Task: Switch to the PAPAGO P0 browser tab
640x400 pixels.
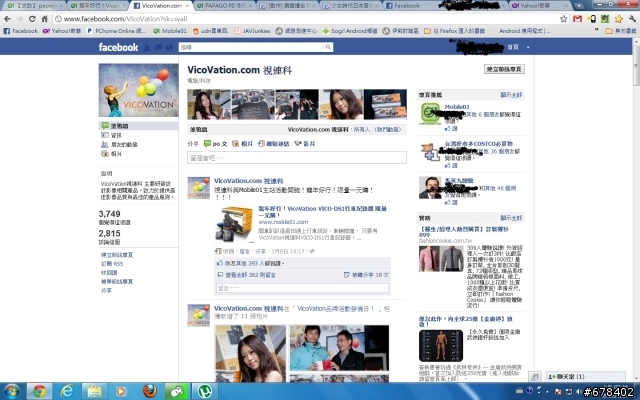Action: click(x=224, y=6)
